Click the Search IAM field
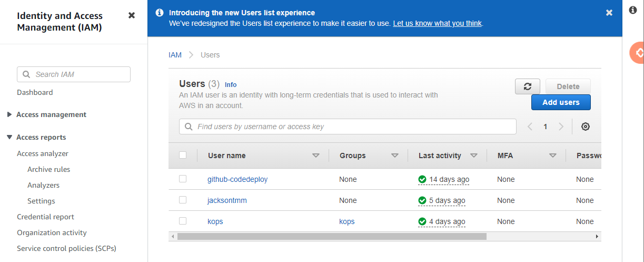The image size is (644, 262). point(74,74)
